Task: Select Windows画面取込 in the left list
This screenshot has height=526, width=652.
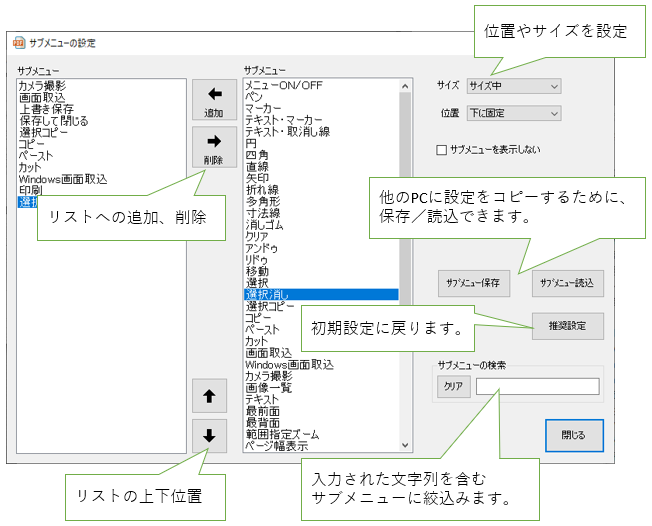Action: click(62, 179)
